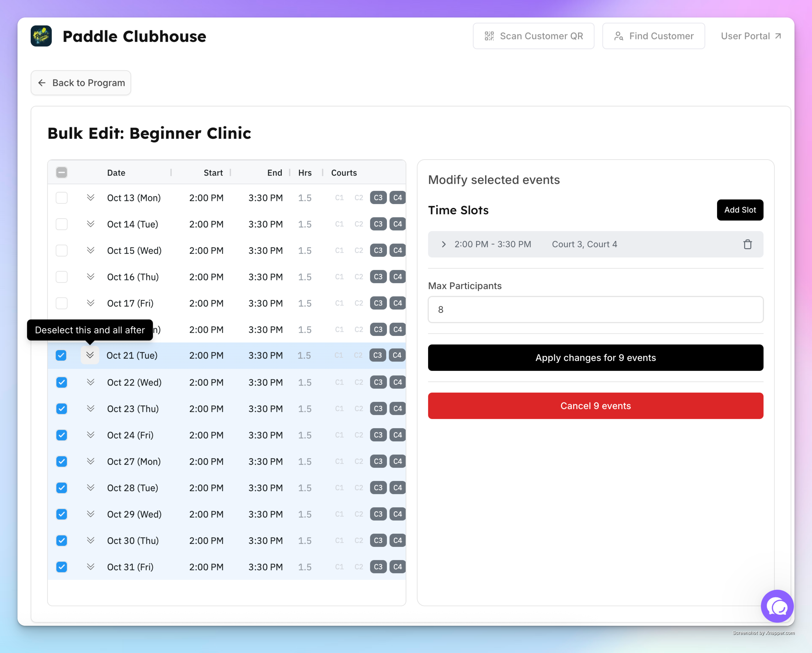
Task: Click the C2 court badge for Oct 16
Action: point(359,277)
